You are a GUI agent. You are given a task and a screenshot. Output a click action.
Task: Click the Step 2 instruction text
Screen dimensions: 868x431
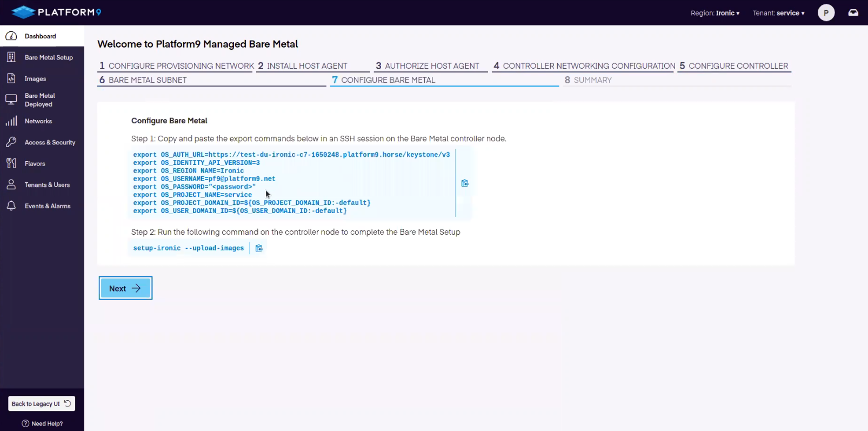(296, 232)
